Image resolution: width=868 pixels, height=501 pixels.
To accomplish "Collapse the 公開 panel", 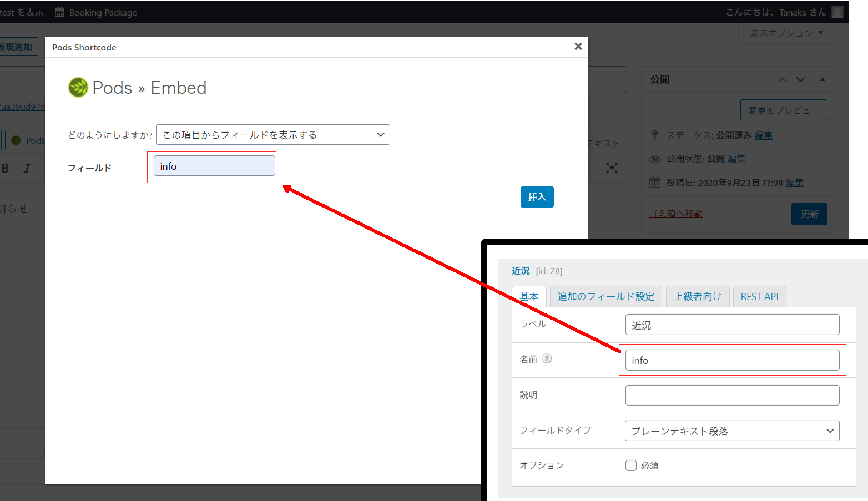I will 822,79.
